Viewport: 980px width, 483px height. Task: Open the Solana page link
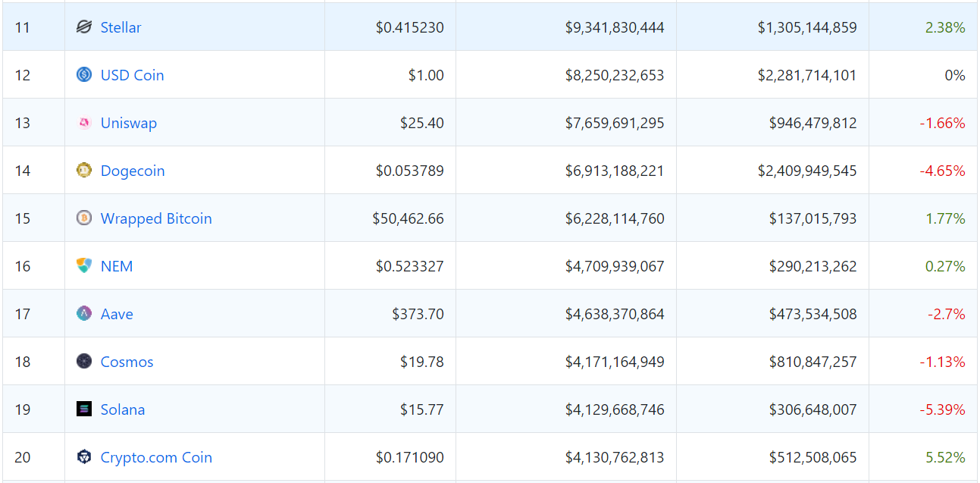coord(123,409)
